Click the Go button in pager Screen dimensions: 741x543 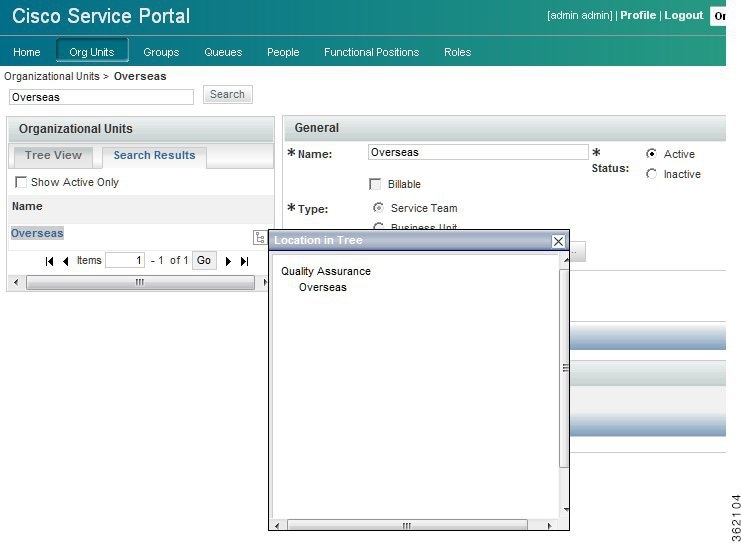coord(204,260)
